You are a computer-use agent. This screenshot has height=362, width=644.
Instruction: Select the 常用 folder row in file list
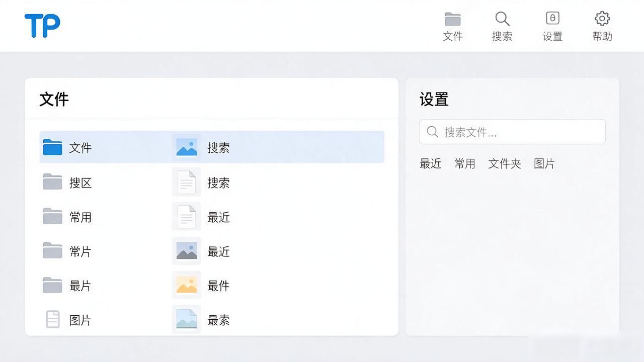click(67, 217)
